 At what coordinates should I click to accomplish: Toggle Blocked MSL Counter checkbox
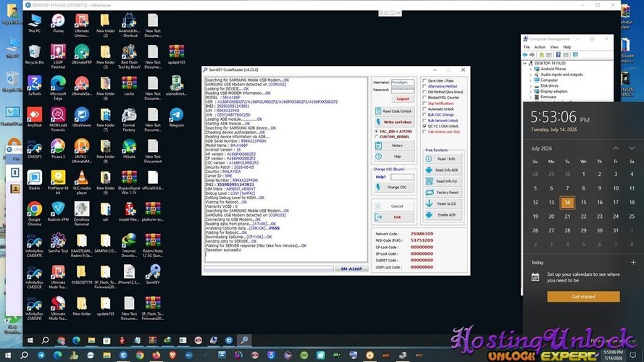tap(425, 98)
